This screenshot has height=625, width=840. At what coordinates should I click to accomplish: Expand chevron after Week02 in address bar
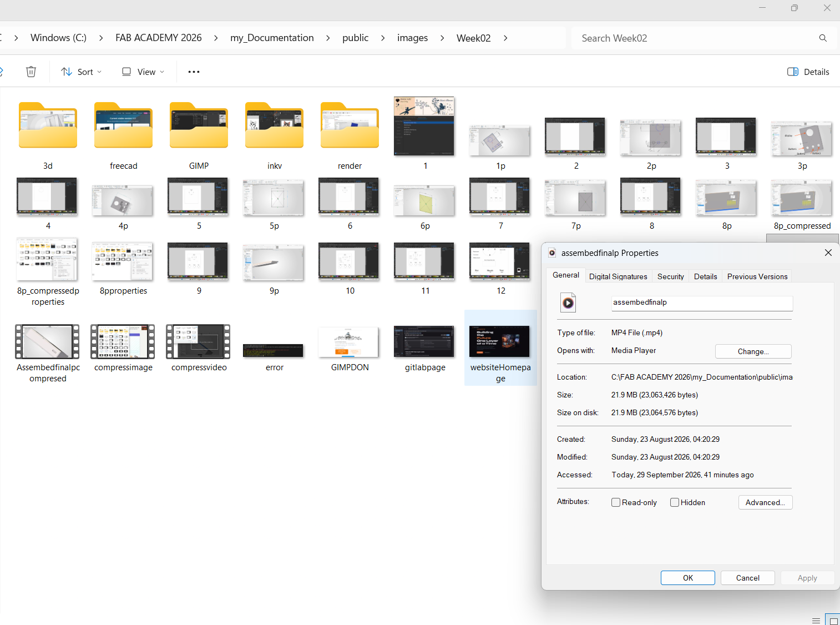505,38
